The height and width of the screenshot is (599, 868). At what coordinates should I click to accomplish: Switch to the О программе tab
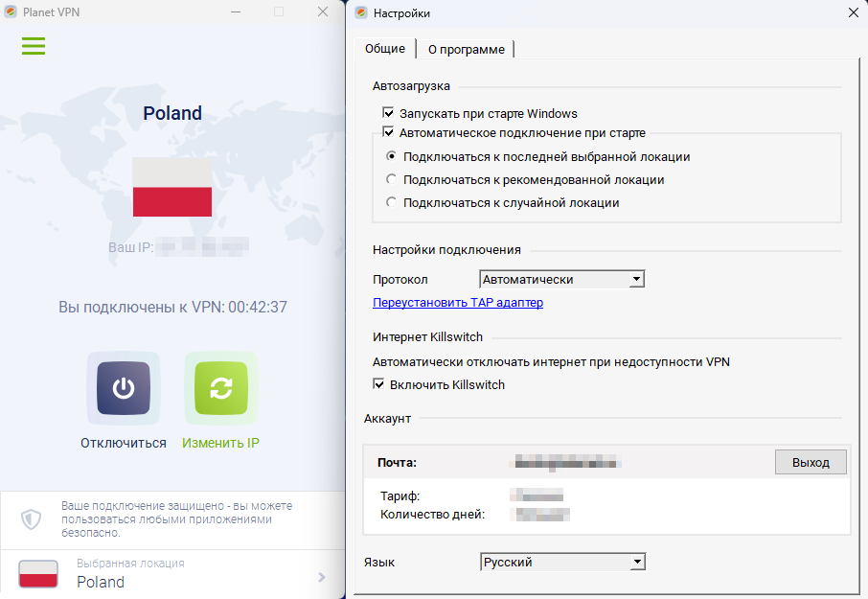pyautogui.click(x=467, y=49)
